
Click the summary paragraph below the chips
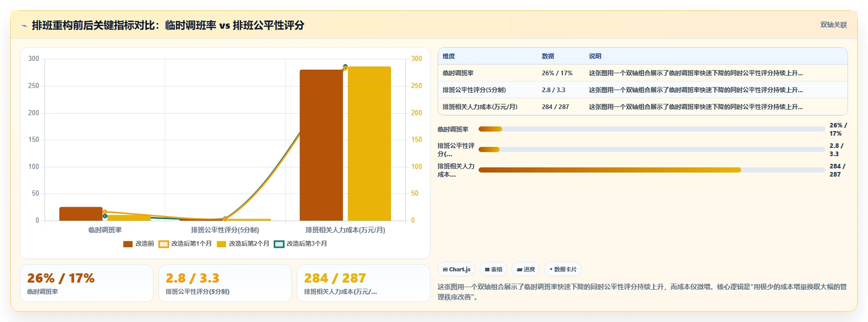pyautogui.click(x=642, y=292)
